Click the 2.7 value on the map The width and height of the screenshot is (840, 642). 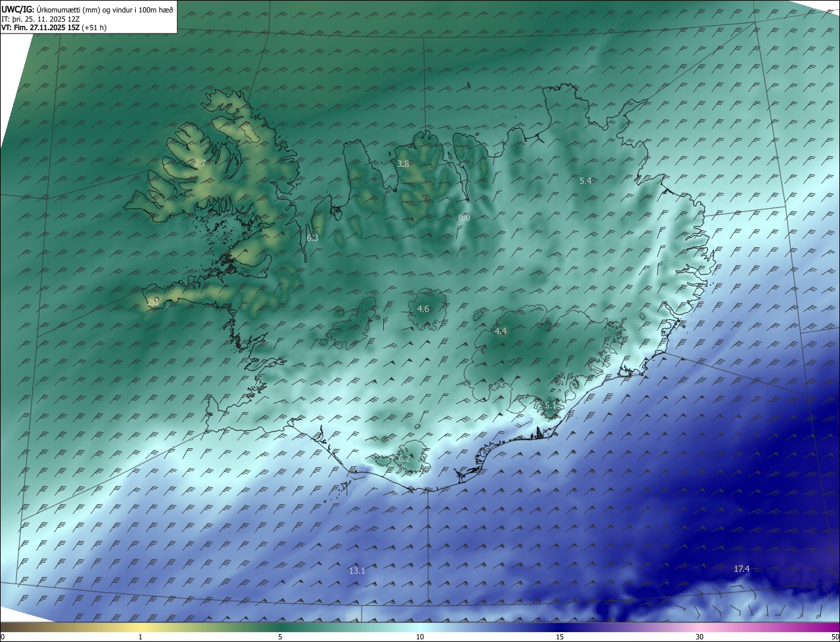[201, 163]
